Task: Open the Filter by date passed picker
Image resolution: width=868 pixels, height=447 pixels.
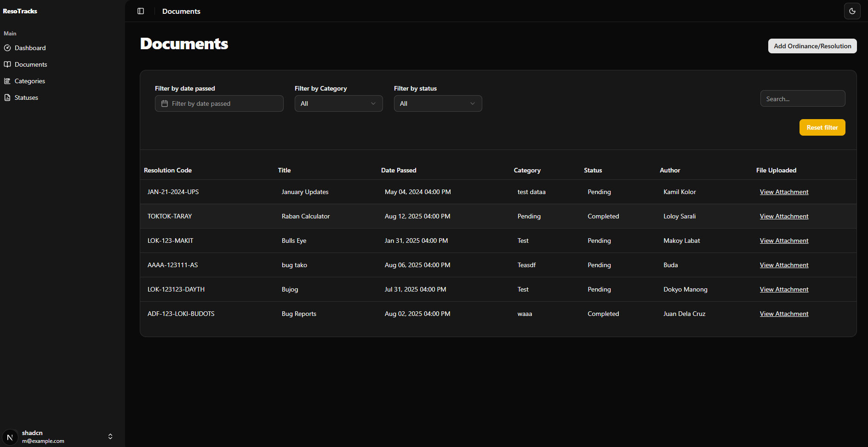Action: coord(219,103)
